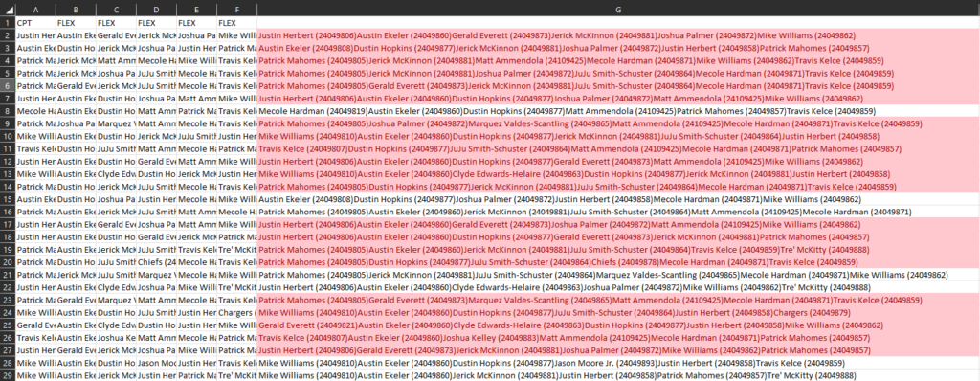
Task: Click cell D20 containing Chiefs
Action: 156,262
